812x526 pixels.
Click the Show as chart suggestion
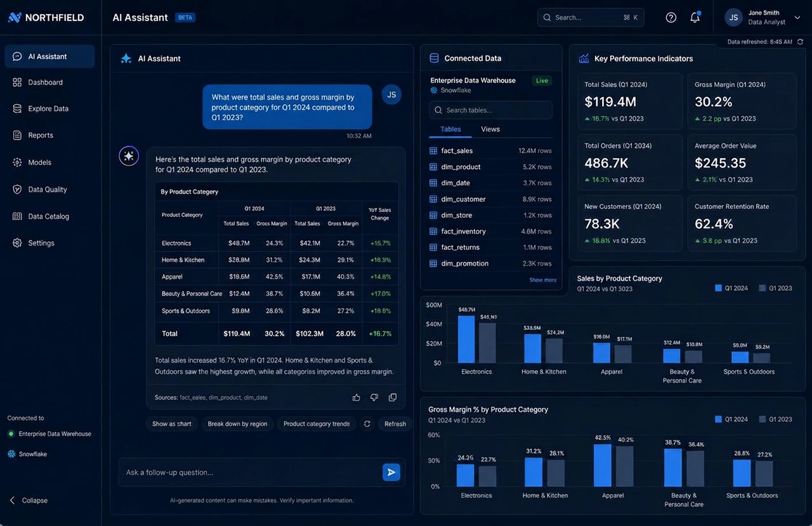pyautogui.click(x=172, y=424)
